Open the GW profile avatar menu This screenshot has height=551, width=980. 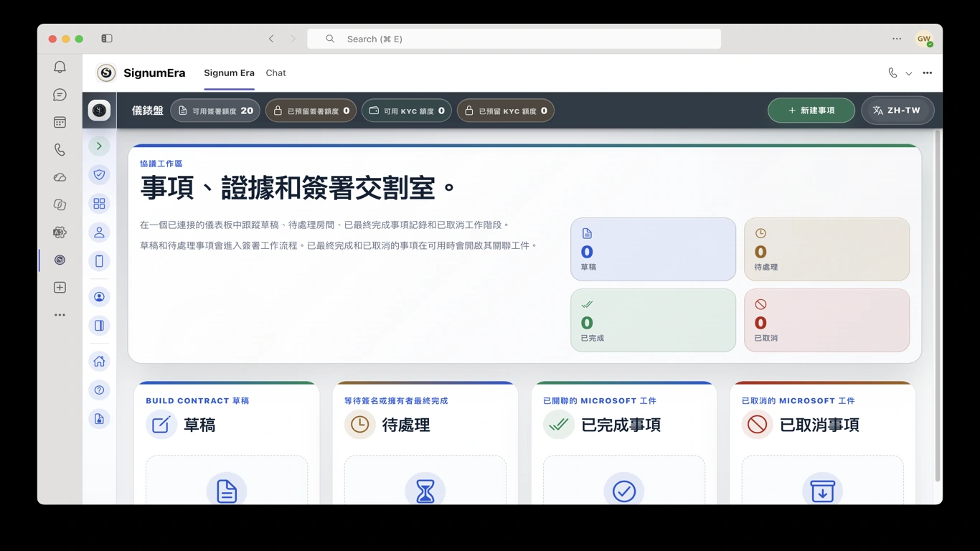(x=924, y=39)
